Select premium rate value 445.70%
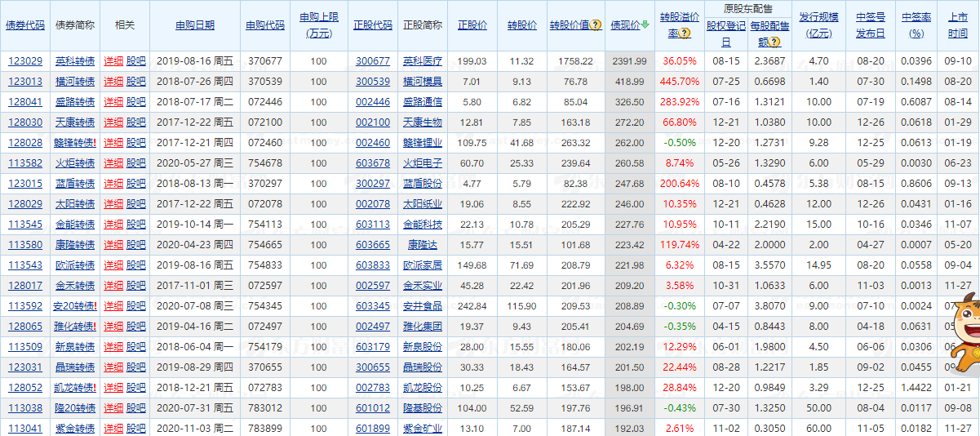Image resolution: width=980 pixels, height=436 pixels. tap(681, 82)
